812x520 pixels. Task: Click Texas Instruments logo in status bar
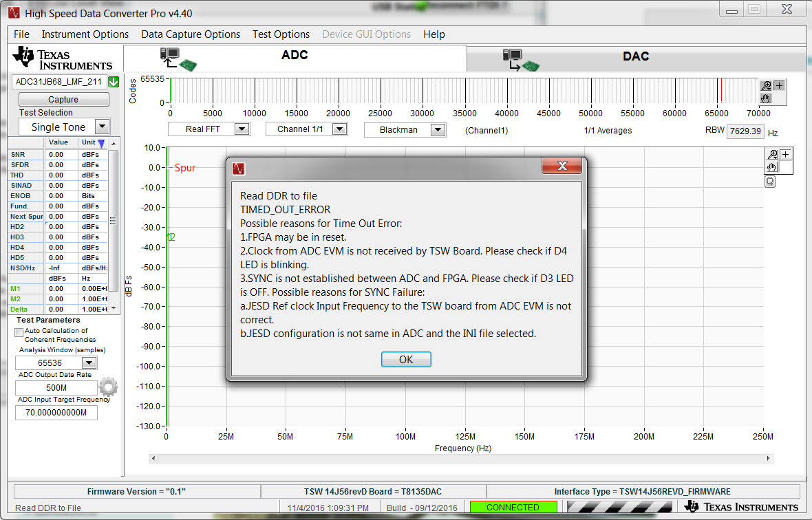pos(742,506)
